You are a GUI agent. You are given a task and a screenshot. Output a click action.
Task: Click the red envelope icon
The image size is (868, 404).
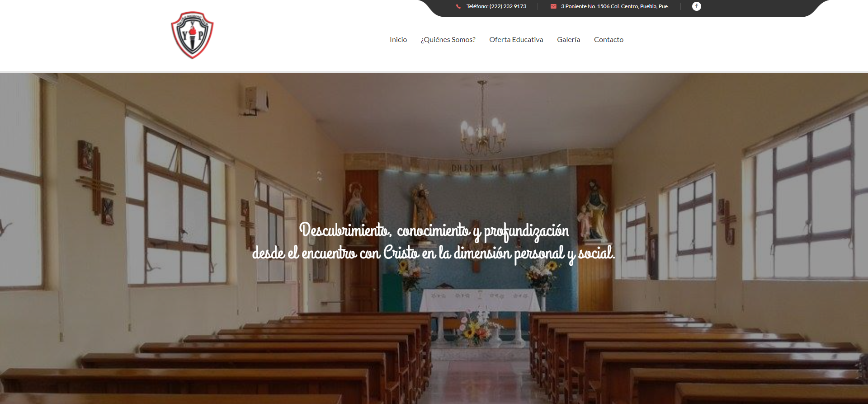(553, 6)
